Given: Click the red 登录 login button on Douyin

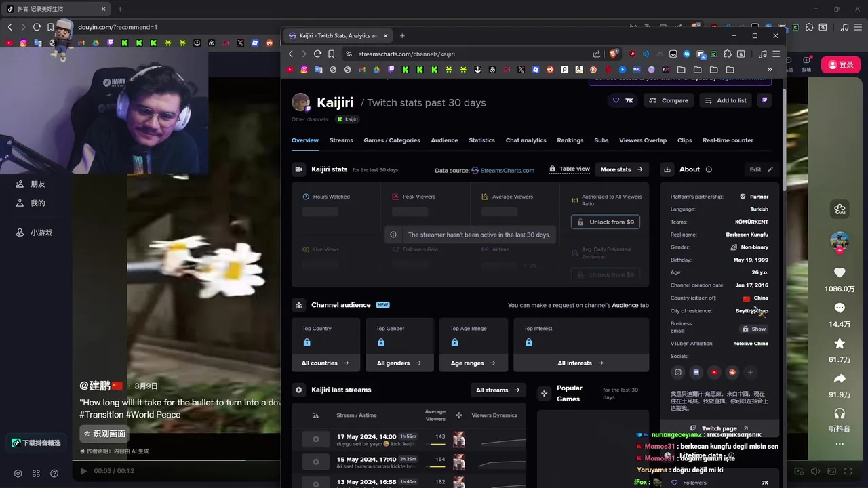Looking at the screenshot, I should [841, 65].
